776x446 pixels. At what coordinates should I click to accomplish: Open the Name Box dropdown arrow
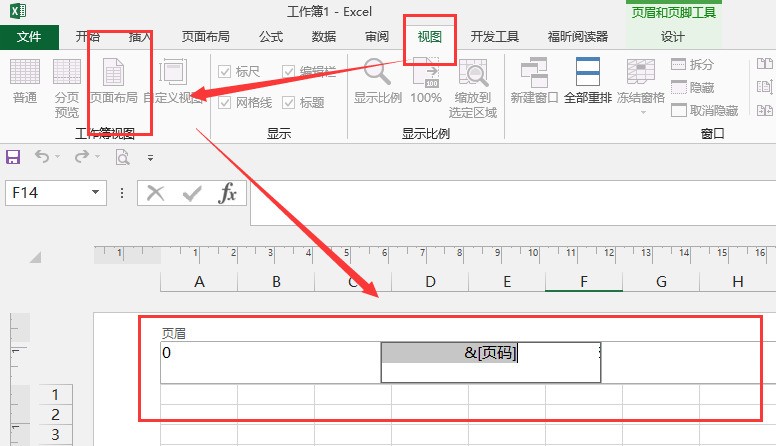click(x=96, y=192)
